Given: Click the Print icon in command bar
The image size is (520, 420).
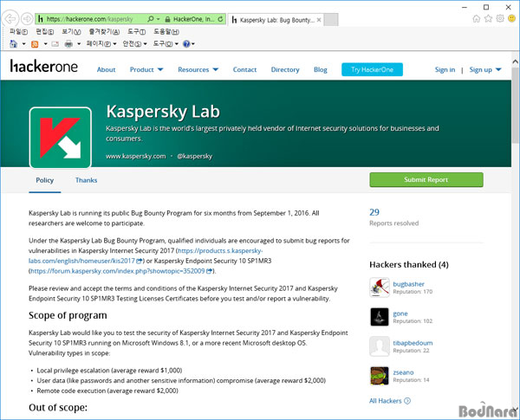Looking at the screenshot, I should point(68,44).
